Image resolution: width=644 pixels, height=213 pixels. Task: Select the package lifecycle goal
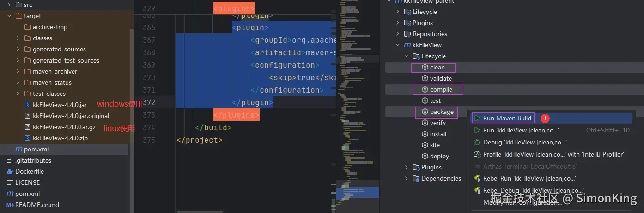442,112
